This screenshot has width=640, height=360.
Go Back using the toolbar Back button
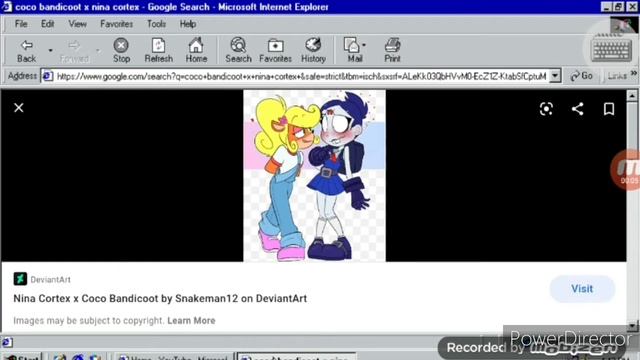[27, 50]
